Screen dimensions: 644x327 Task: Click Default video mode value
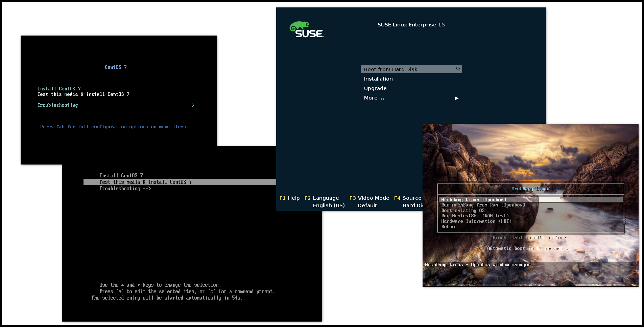pyautogui.click(x=367, y=205)
